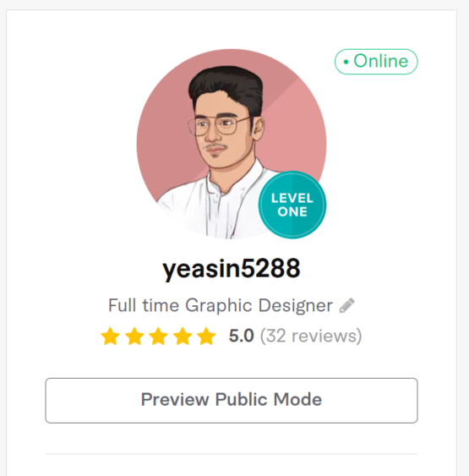The image size is (469, 476).
Task: Click the yeasin5288 username heading
Action: 232,269
